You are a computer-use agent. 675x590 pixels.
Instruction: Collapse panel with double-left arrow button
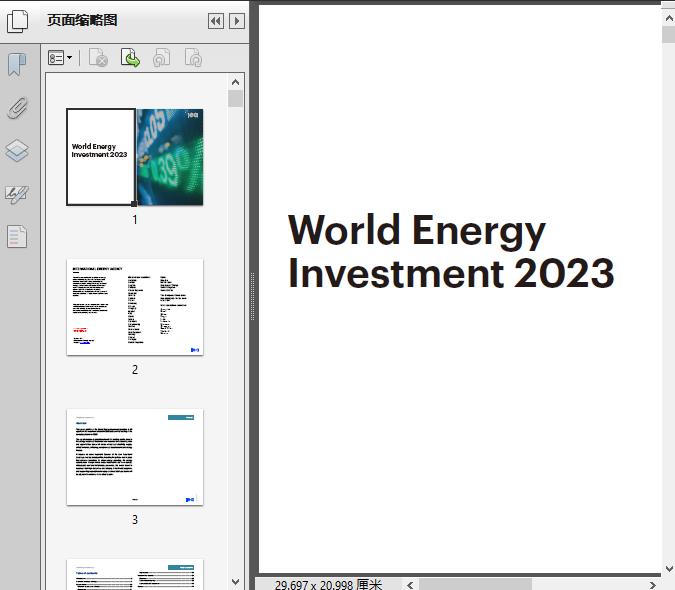[x=216, y=21]
